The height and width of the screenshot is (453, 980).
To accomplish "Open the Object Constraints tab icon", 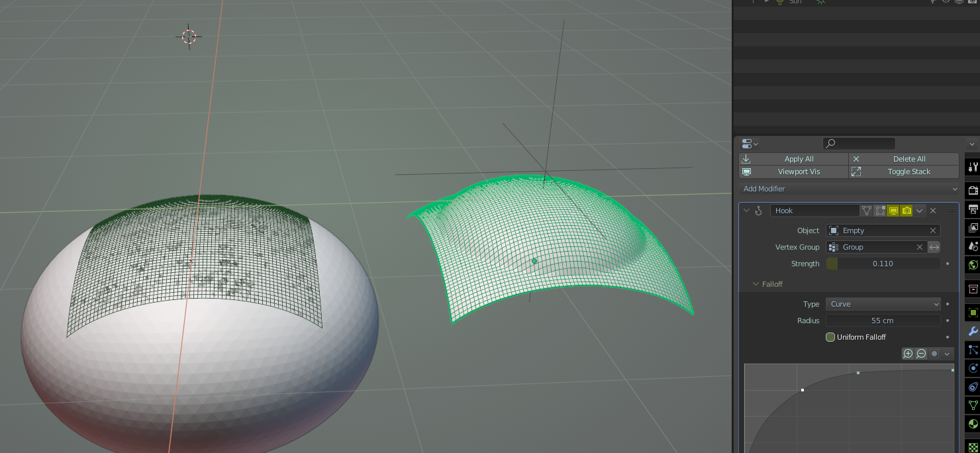I will click(973, 387).
